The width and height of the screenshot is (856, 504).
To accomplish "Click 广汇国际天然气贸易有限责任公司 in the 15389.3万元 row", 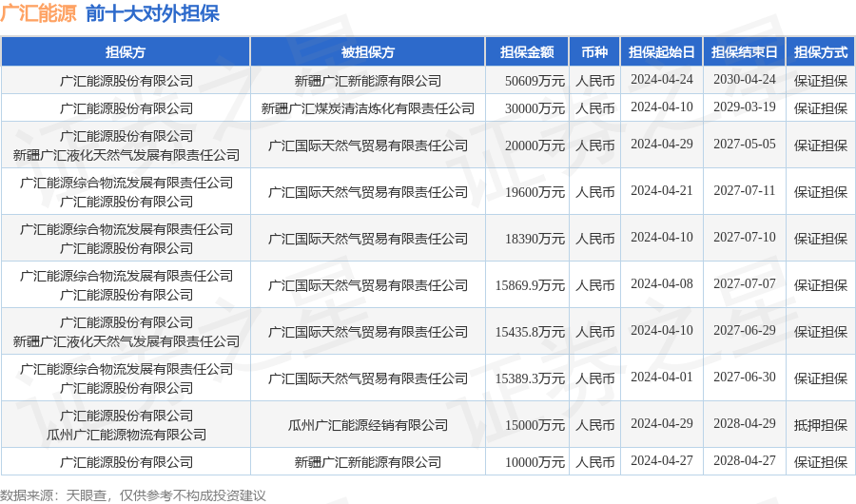I will point(367,378).
